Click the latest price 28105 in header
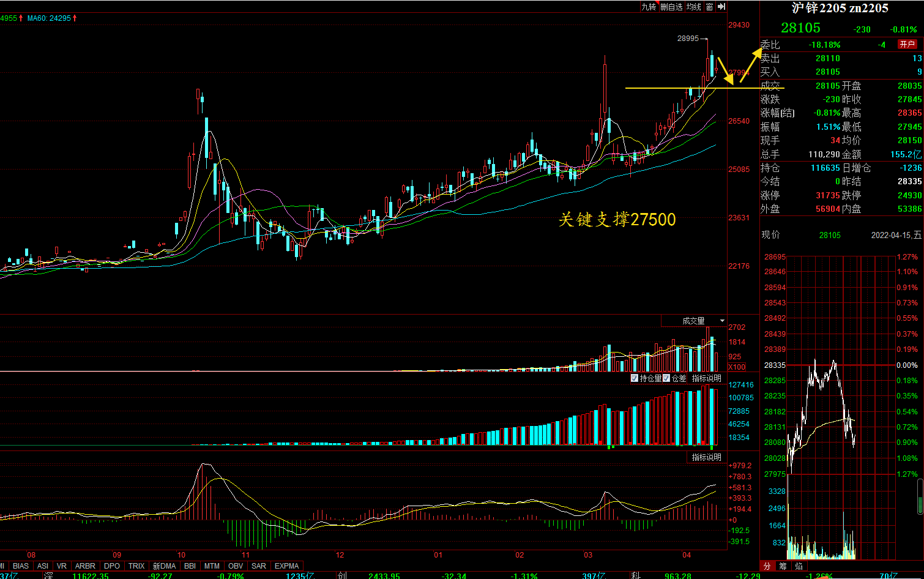The height and width of the screenshot is (579, 924). tap(800, 28)
